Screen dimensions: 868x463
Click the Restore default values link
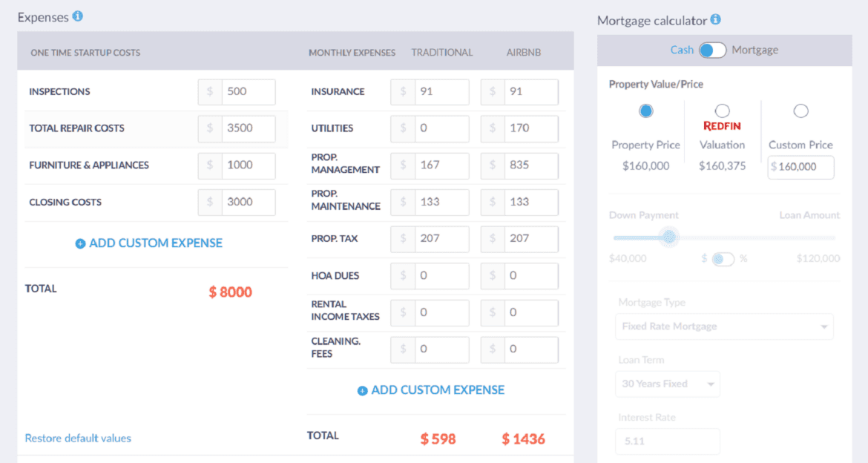pyautogui.click(x=78, y=438)
